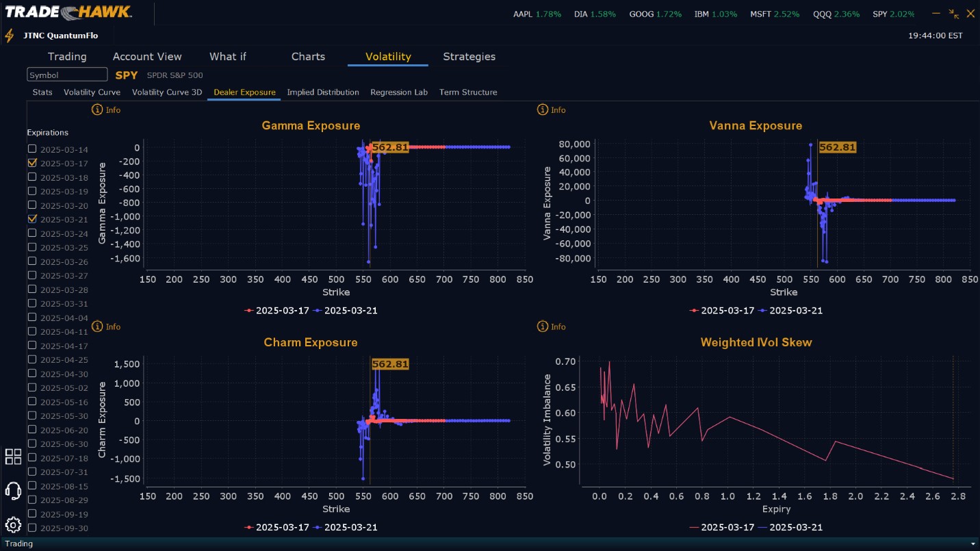Open the Account View tab
This screenshot has width=980, height=551.
tap(147, 57)
